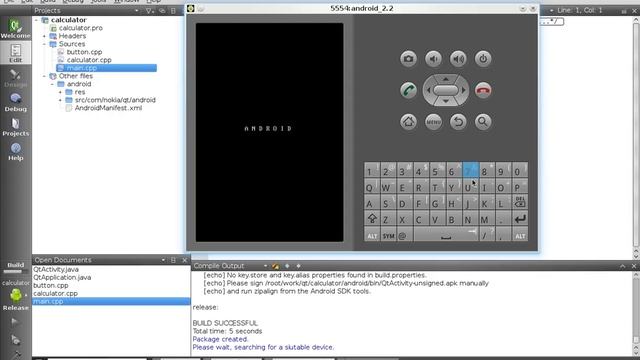Open the project tree filter menu
The width and height of the screenshot is (640, 360).
[150, 11]
